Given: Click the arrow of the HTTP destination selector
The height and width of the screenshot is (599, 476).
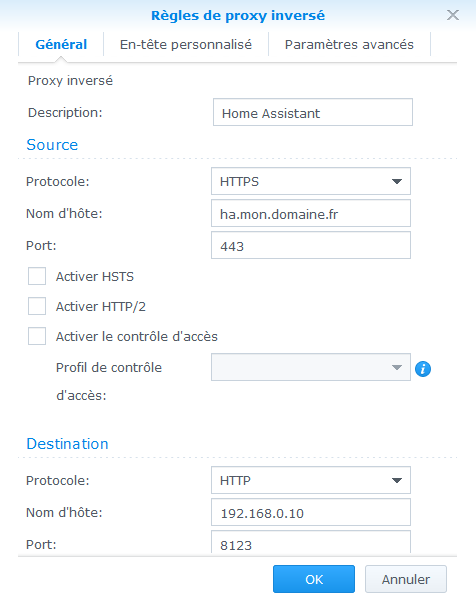Looking at the screenshot, I should [x=397, y=481].
